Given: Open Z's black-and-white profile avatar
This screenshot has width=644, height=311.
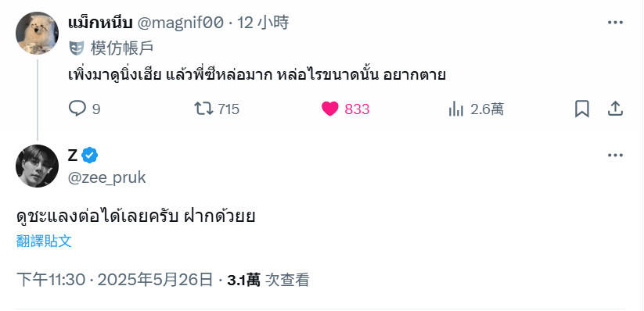Looking at the screenshot, I should click(37, 166).
